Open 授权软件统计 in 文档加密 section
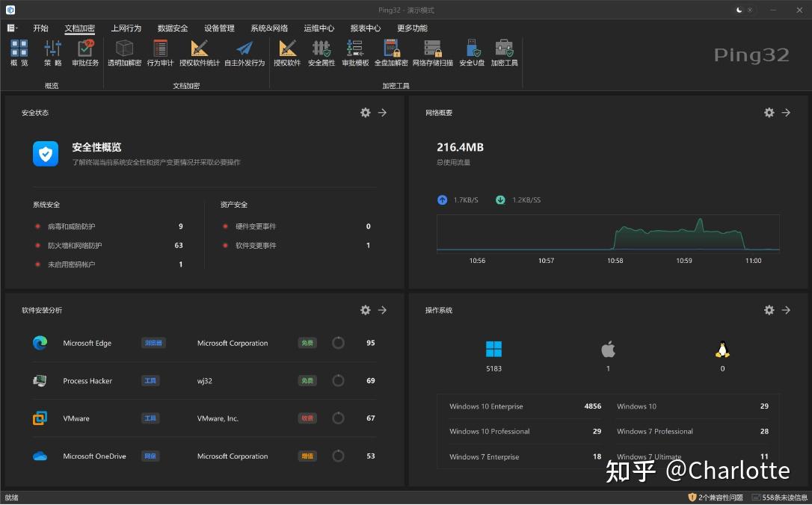The height and width of the screenshot is (505, 812). (199, 52)
